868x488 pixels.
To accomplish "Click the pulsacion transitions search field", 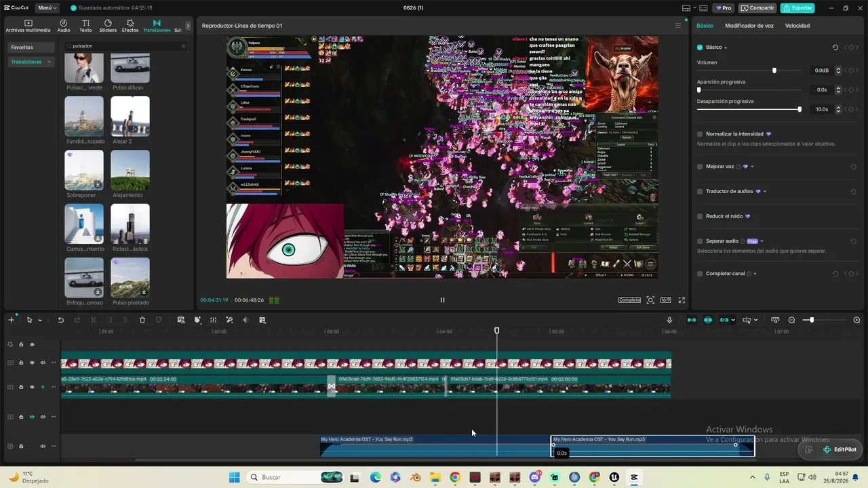I will [x=125, y=46].
